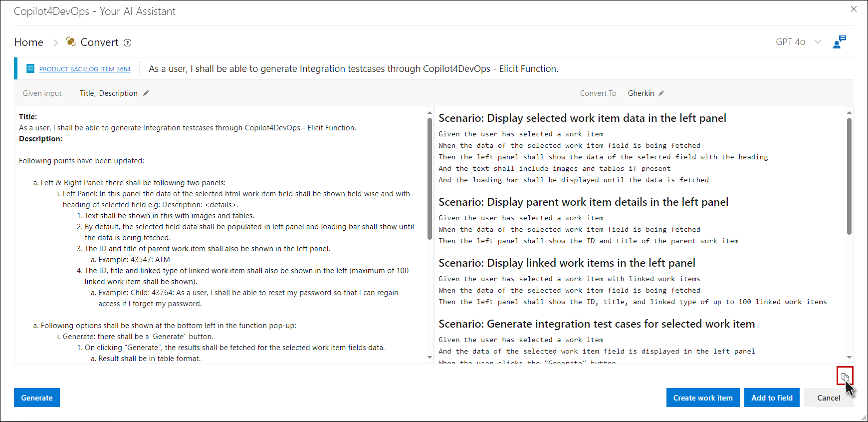This screenshot has height=422, width=868.
Task: Click 'Scenario: Display parent work item details' heading
Action: [583, 202]
